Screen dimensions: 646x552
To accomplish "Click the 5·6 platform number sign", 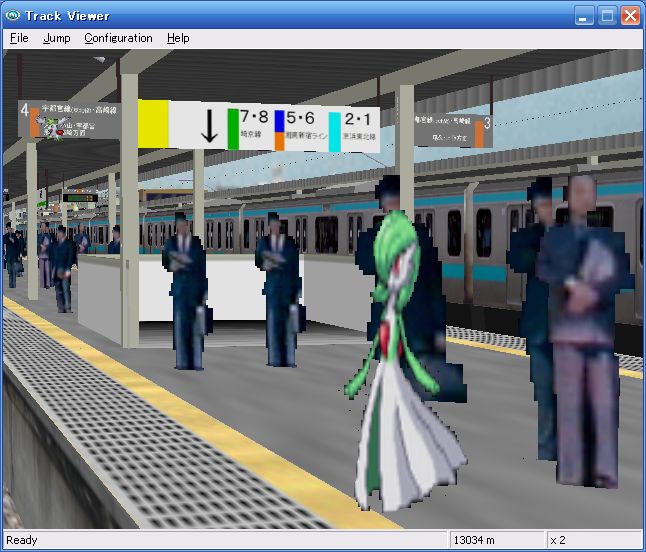I will tap(300, 118).
